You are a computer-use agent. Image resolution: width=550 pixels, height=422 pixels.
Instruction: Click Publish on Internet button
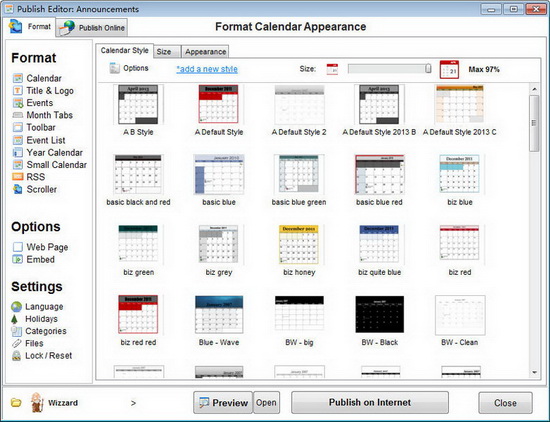tap(370, 402)
